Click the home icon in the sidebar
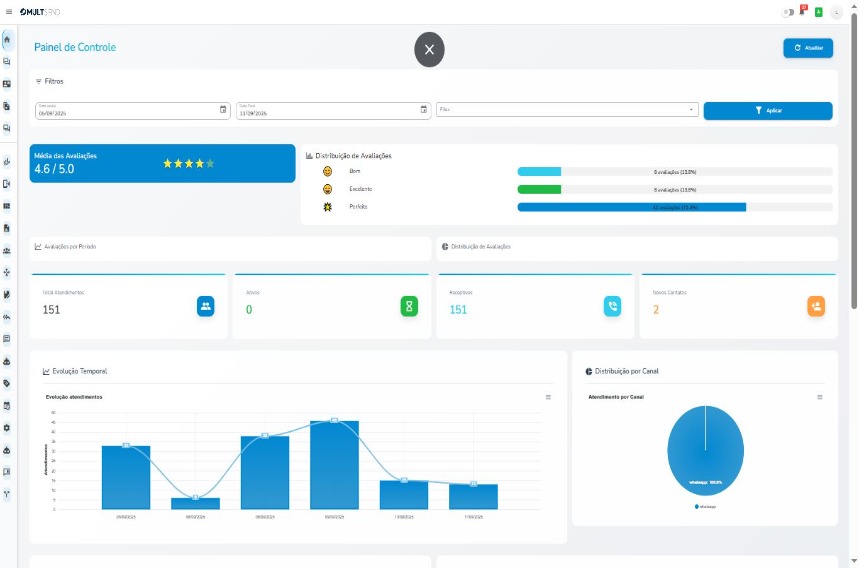Image resolution: width=859 pixels, height=568 pixels. click(x=7, y=40)
